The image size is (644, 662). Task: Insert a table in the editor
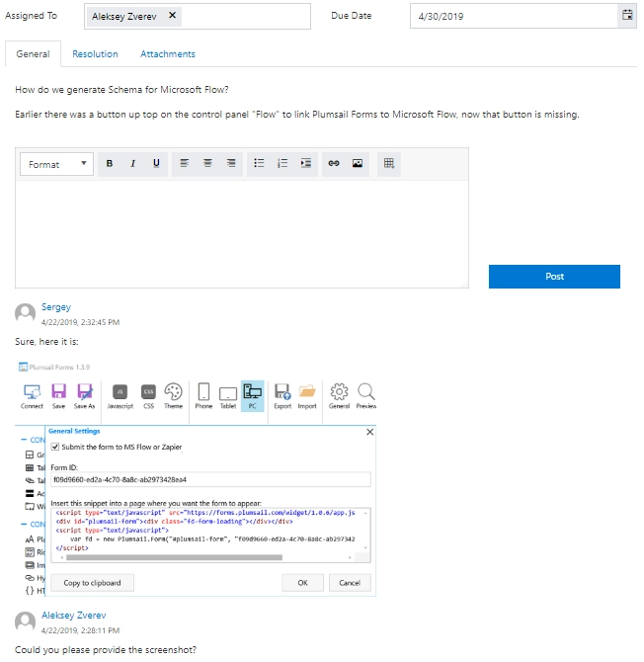point(389,164)
